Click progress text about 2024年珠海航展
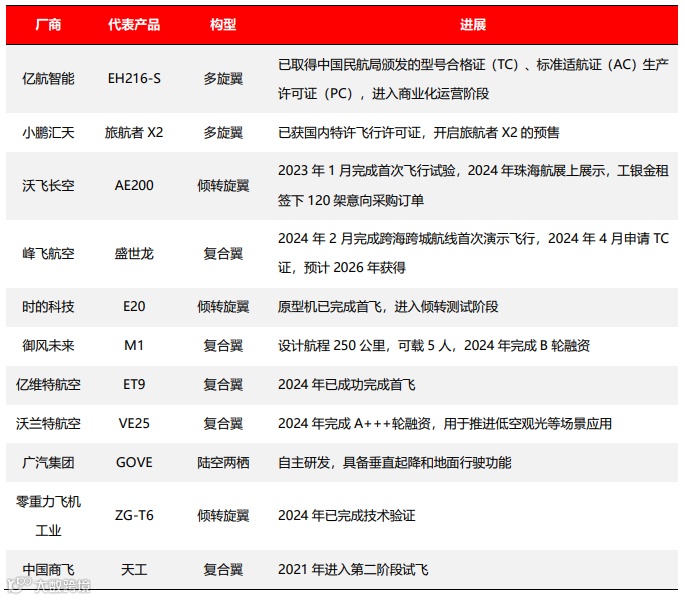685x600 pixels. (473, 185)
